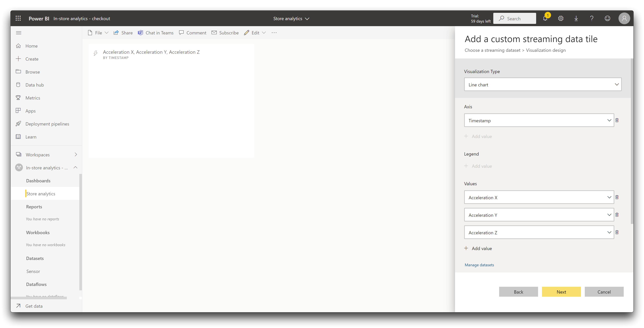Select Dataflows section heading
The image size is (644, 328).
(36, 284)
